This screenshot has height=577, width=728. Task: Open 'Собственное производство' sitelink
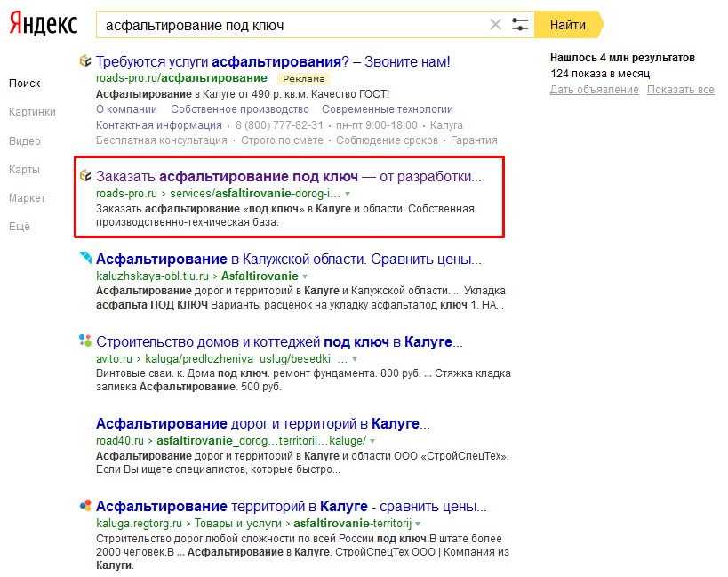click(x=240, y=109)
